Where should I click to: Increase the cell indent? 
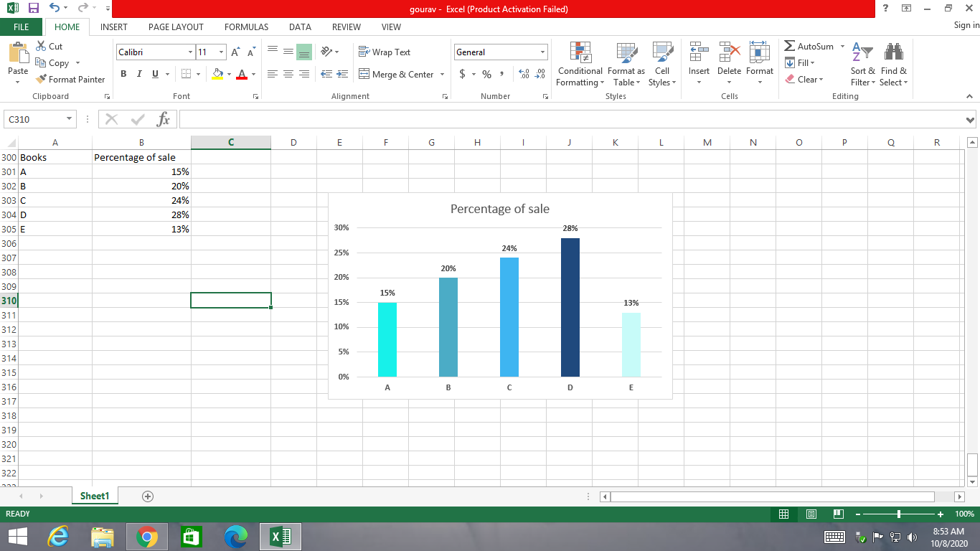click(x=343, y=74)
